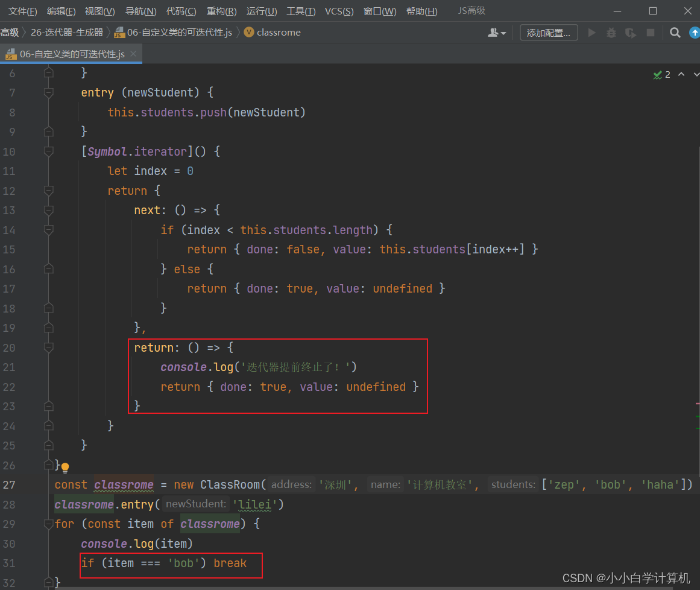Image resolution: width=700 pixels, height=590 pixels.
Task: Collapse fold marker on line 12 return
Action: [x=49, y=191]
